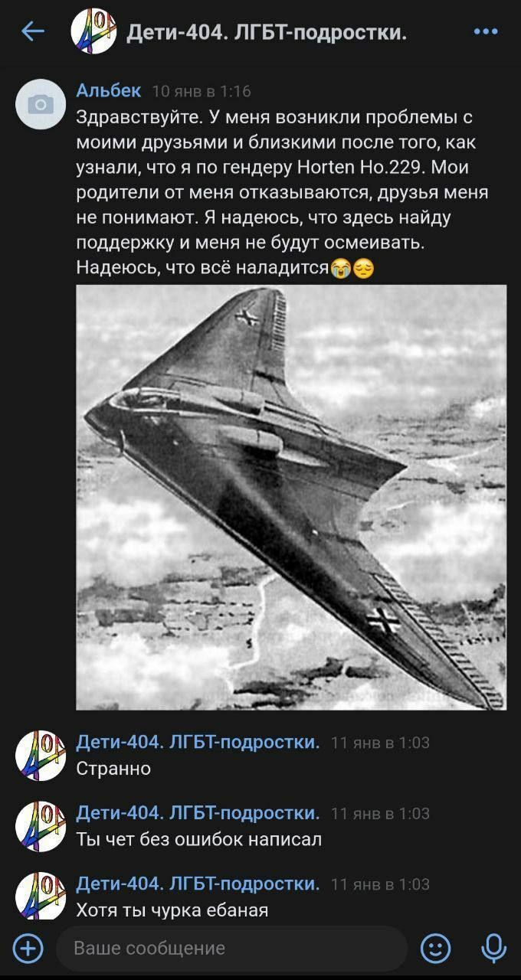521x980 pixels.
Task: Open the emoji smiley picker
Action: tap(436, 949)
